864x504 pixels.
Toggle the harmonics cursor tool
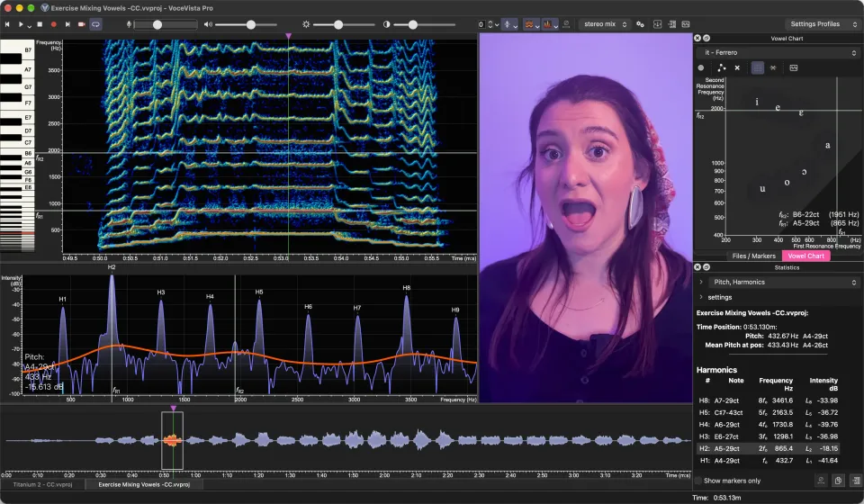coord(507,24)
